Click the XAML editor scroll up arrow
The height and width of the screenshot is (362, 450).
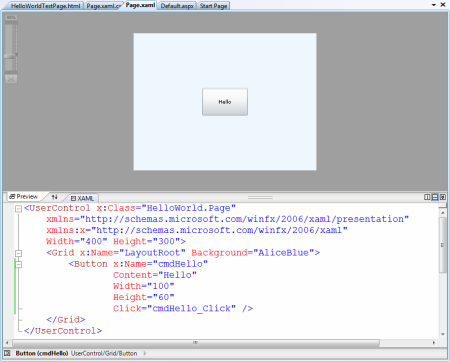click(x=442, y=212)
